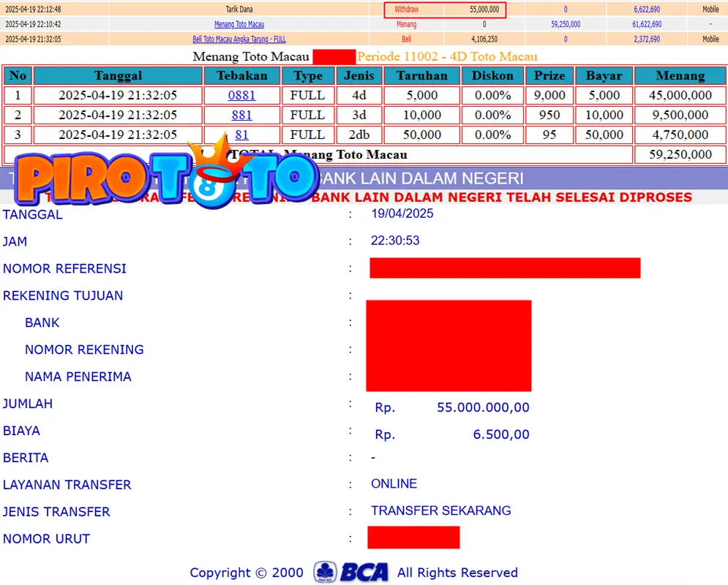Viewport: 728px width, 585px height.
Task: Click timestamp 2025-04-19 22:10:42
Action: click(33, 24)
